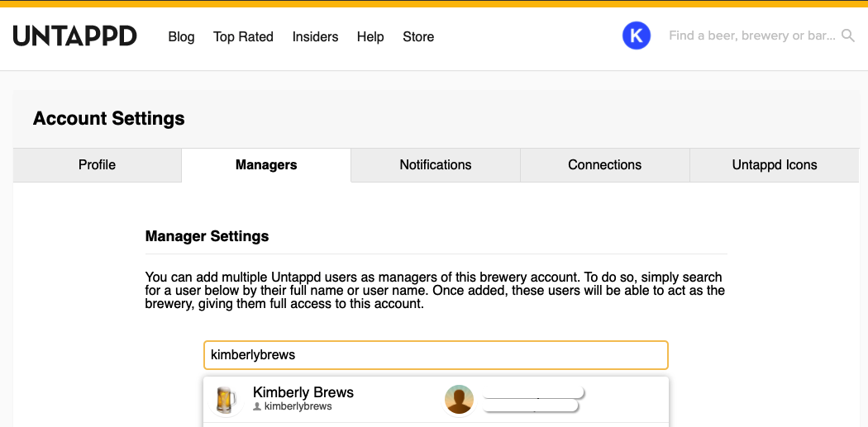Click the Untappd logo
This screenshot has height=427, width=868.
tap(74, 36)
